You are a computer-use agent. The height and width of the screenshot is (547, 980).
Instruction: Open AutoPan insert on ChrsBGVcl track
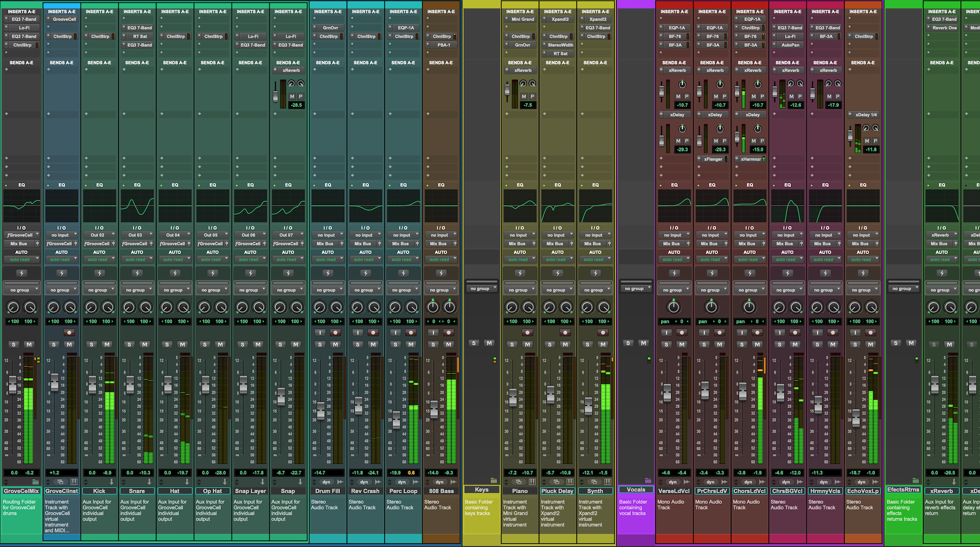tap(789, 45)
